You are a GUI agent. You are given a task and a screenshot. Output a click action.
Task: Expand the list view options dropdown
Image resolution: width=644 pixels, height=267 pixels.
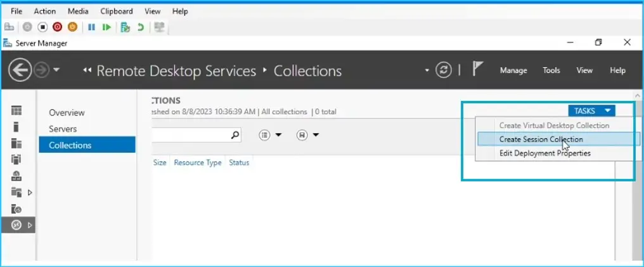(270, 134)
